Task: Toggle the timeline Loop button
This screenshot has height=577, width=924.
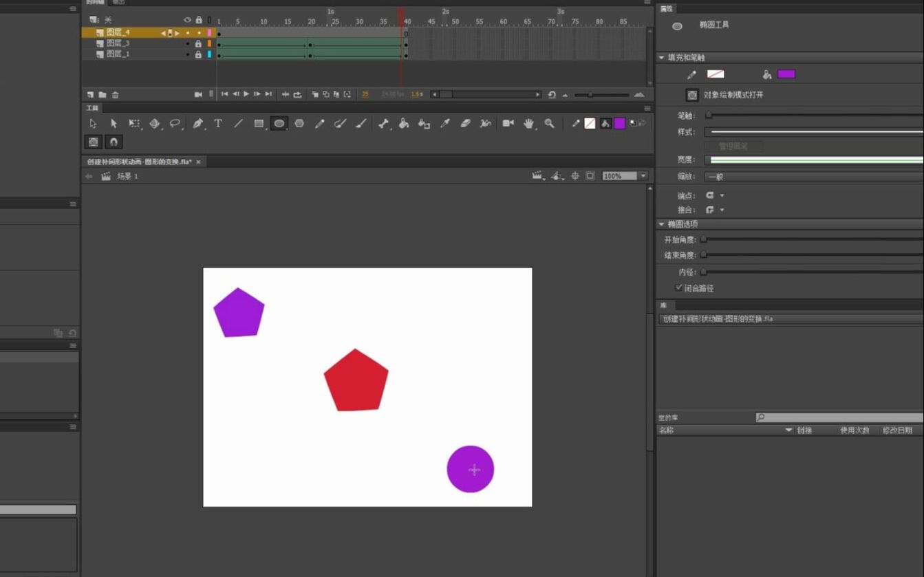Action: tap(297, 94)
